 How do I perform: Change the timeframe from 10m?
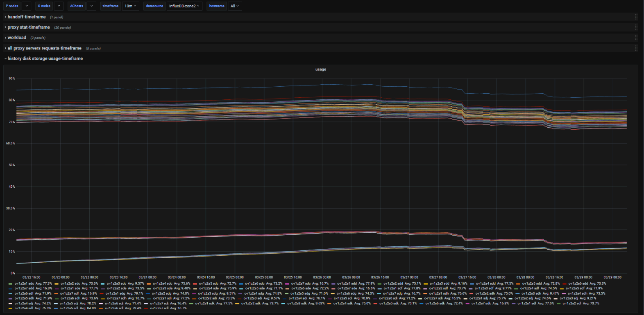pos(131,6)
